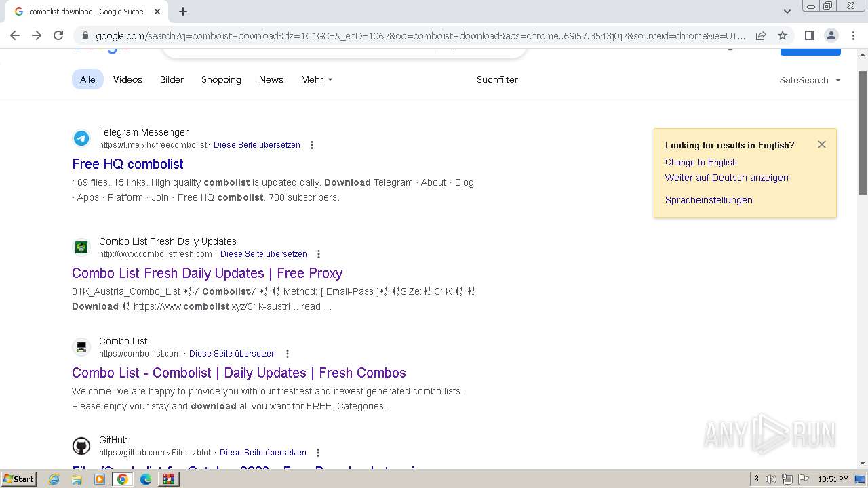Image resolution: width=868 pixels, height=488 pixels.
Task: Open the Free HQ combolist result
Action: [x=127, y=164]
